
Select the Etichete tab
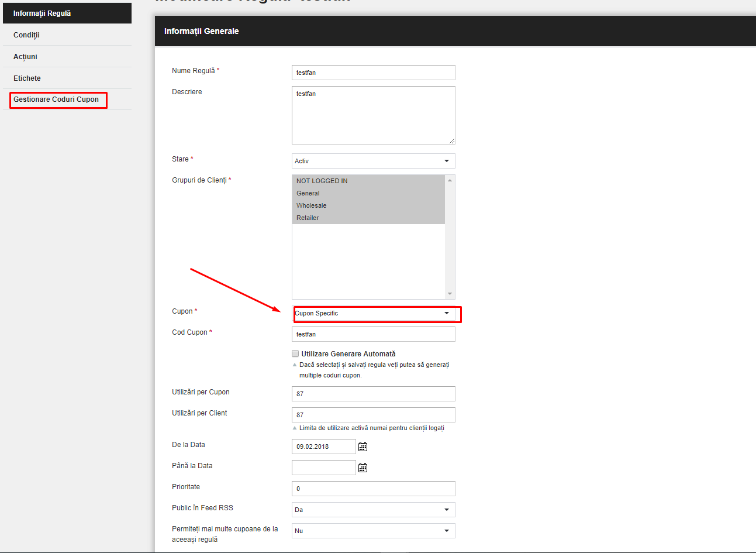pyautogui.click(x=67, y=78)
